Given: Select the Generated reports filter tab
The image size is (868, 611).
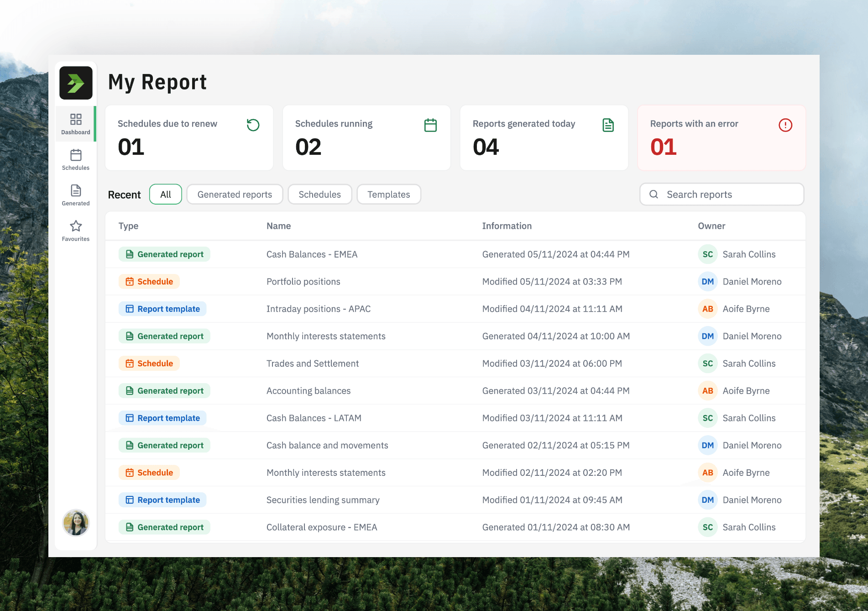Looking at the screenshot, I should tap(235, 194).
